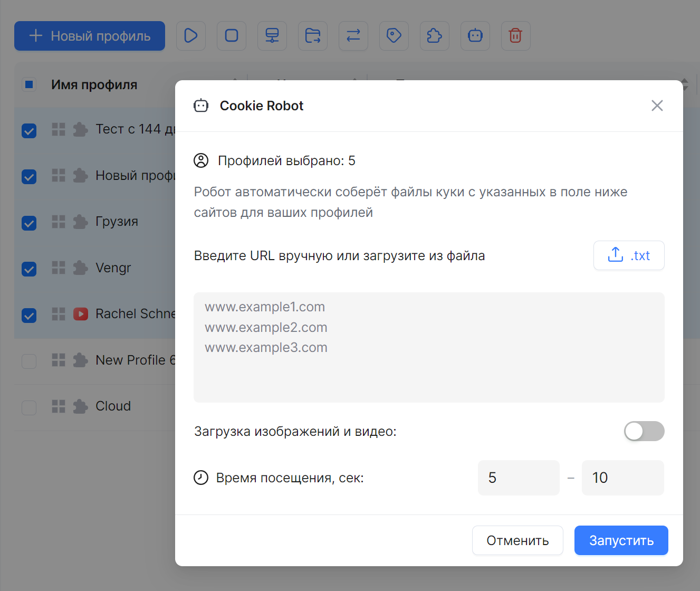Click the Новый профиль button
This screenshot has height=591, width=700.
[90, 36]
